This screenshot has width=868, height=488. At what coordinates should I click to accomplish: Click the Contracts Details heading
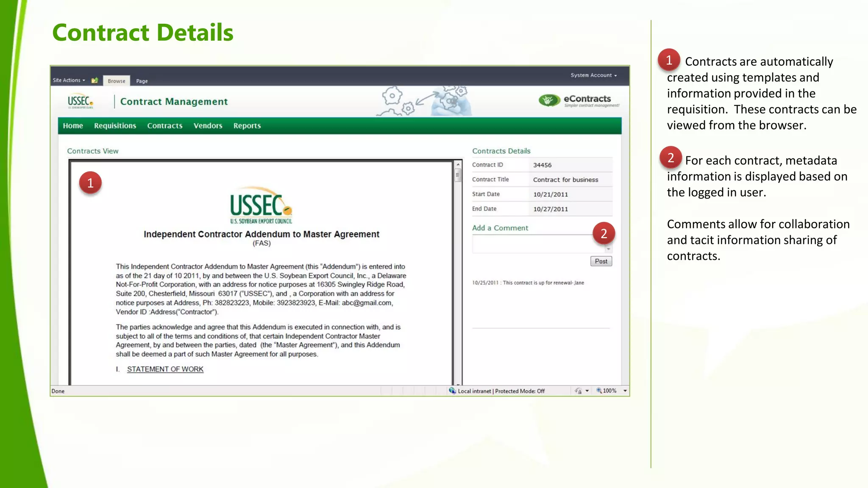pos(501,151)
